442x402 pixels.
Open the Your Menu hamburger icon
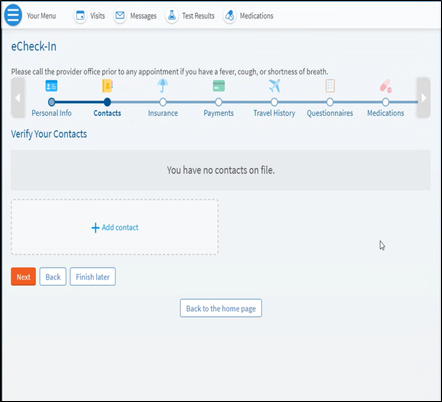click(13, 15)
